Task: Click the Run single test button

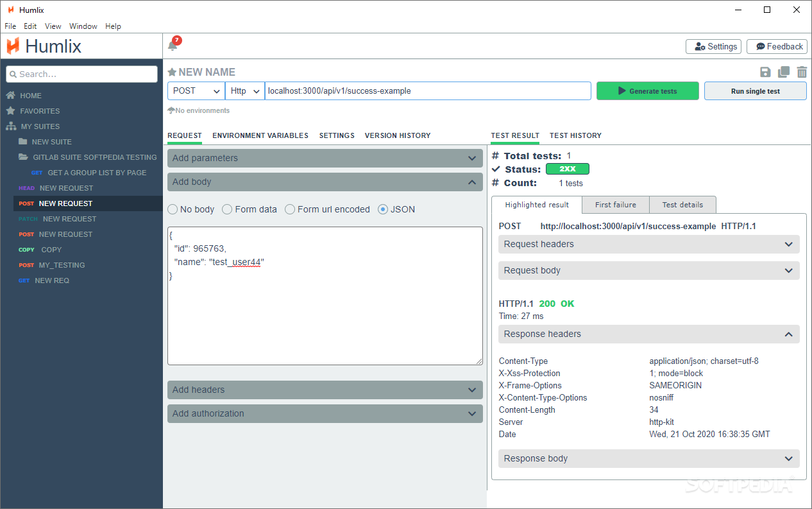Action: [x=756, y=91]
